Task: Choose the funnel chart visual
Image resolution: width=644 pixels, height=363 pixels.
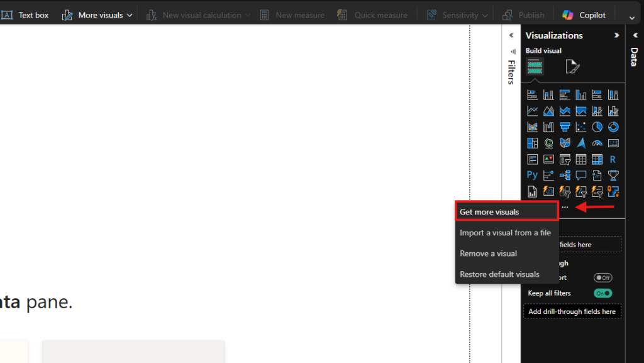Action: pos(565,127)
